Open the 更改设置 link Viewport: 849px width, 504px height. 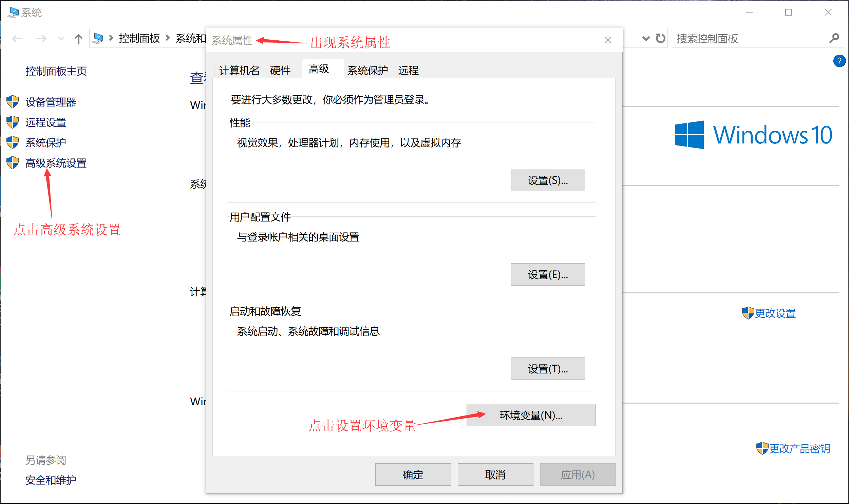point(776,313)
